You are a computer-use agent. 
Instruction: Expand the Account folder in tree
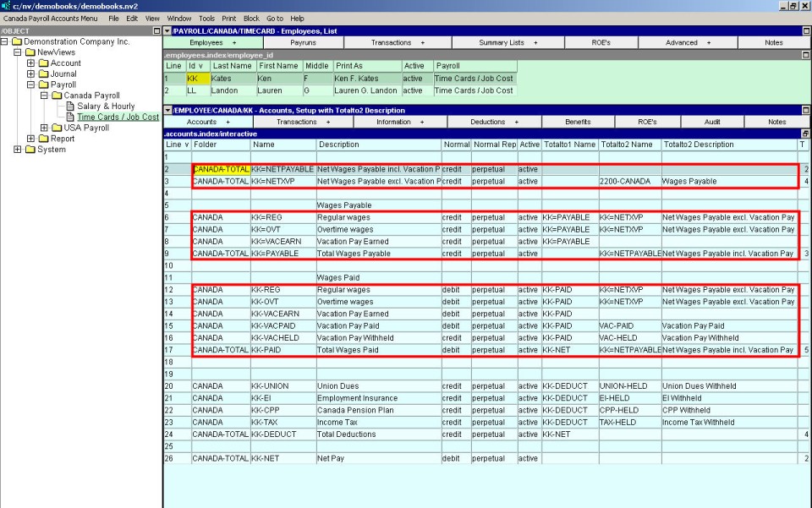click(x=31, y=63)
